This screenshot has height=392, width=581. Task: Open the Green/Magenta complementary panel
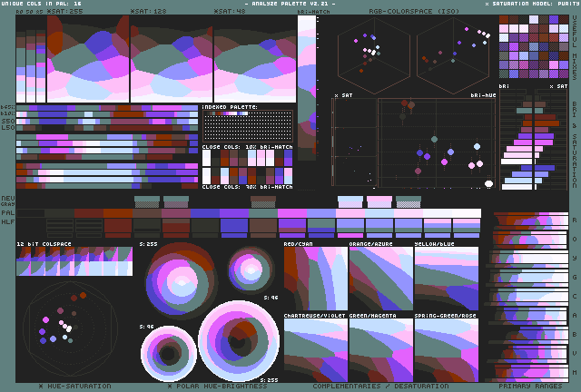[381, 350]
